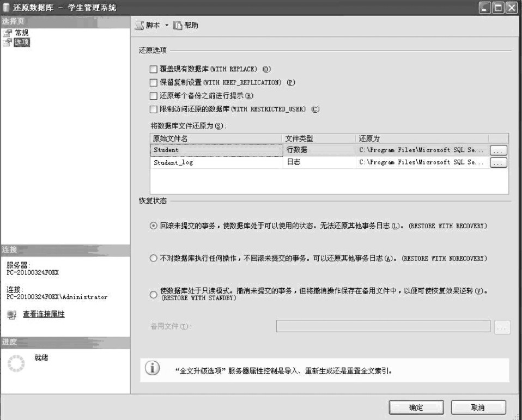Image resolution: width=522 pixels, height=420 pixels.
Task: Click the 备用文件 input field
Action: pos(383,326)
